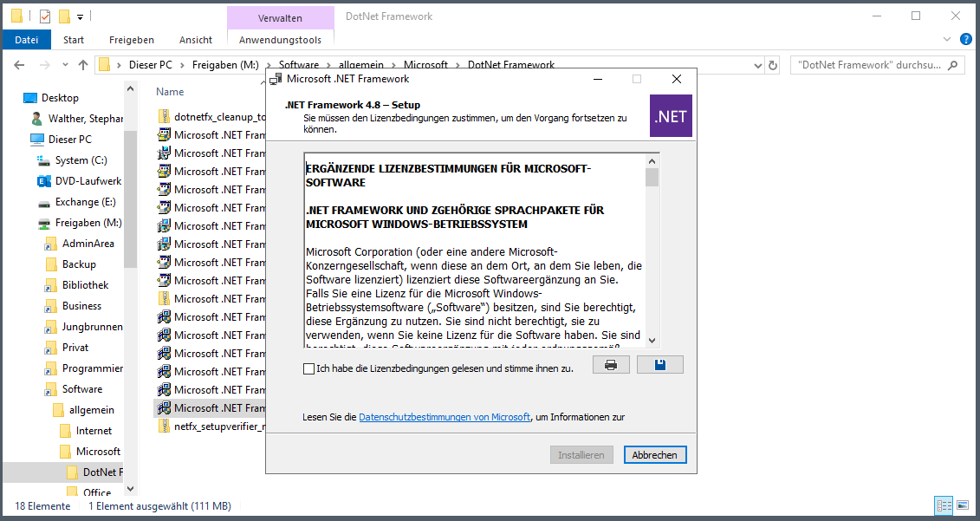980x521 pixels.
Task: Refresh the DotNet Framework folder view
Action: 773,65
